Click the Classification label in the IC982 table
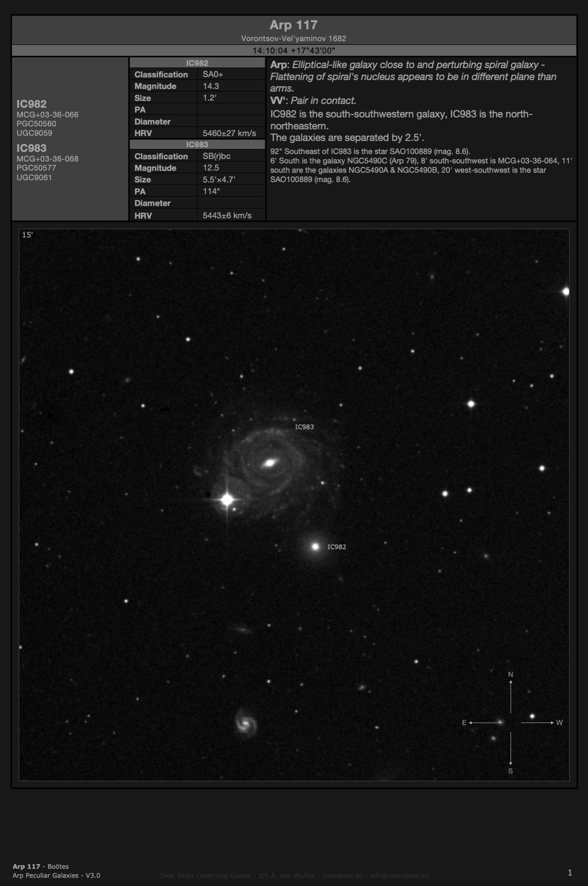This screenshot has height=886, width=588. pyautogui.click(x=161, y=74)
